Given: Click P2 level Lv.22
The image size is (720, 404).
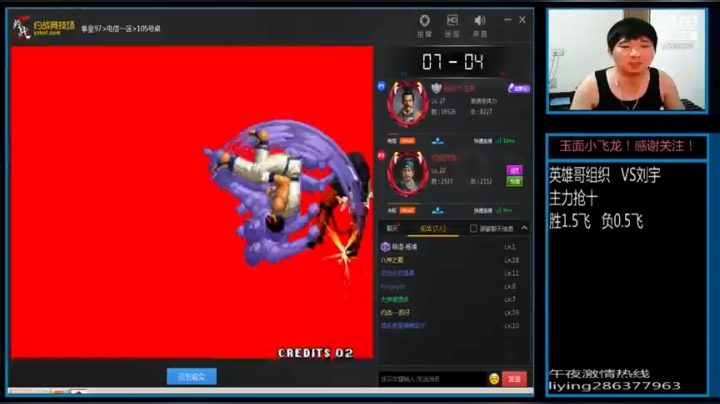Looking at the screenshot, I should click(438, 170).
